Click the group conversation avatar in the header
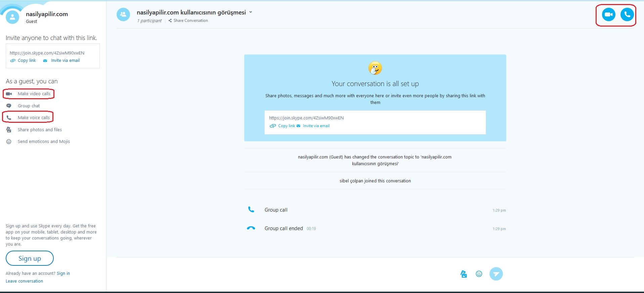This screenshot has width=644, height=293. tap(123, 14)
